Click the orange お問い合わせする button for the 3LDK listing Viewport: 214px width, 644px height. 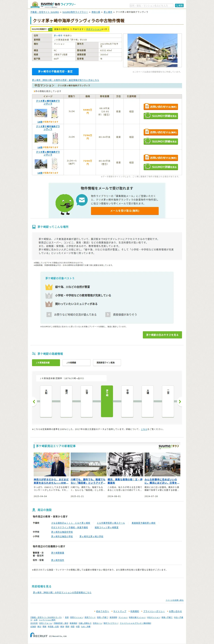(x=161, y=107)
